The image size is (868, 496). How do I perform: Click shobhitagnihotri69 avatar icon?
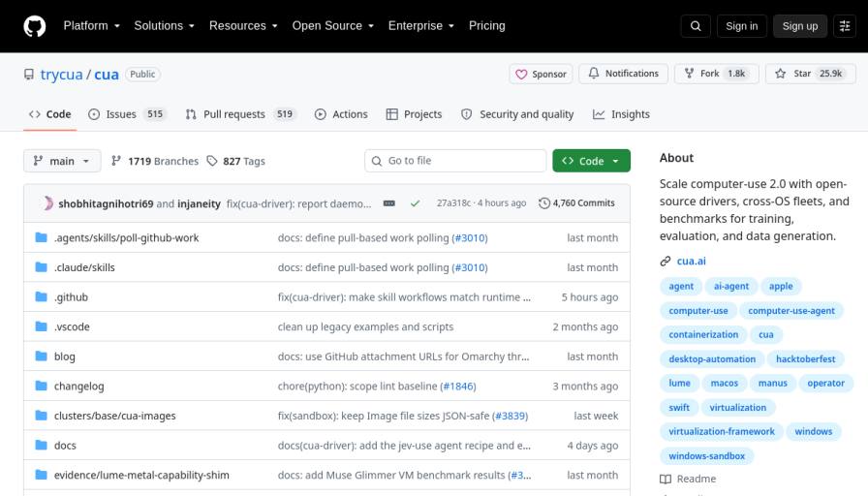pos(48,203)
